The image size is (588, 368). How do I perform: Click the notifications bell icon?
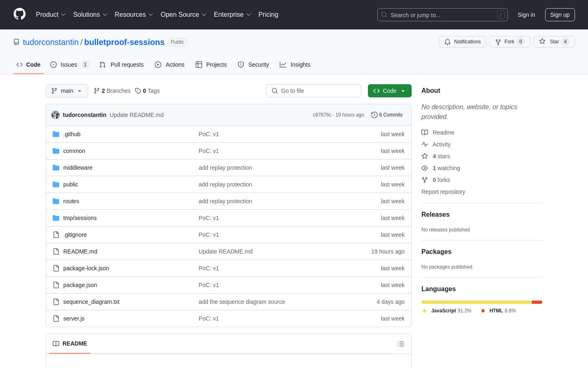[x=448, y=42]
